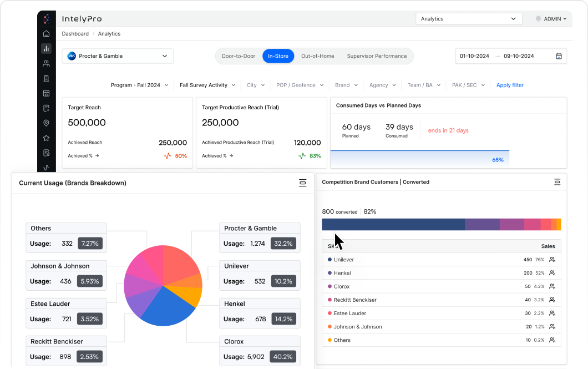Click the 'ends in 21 days' text
This screenshot has width=588, height=369.
click(448, 130)
